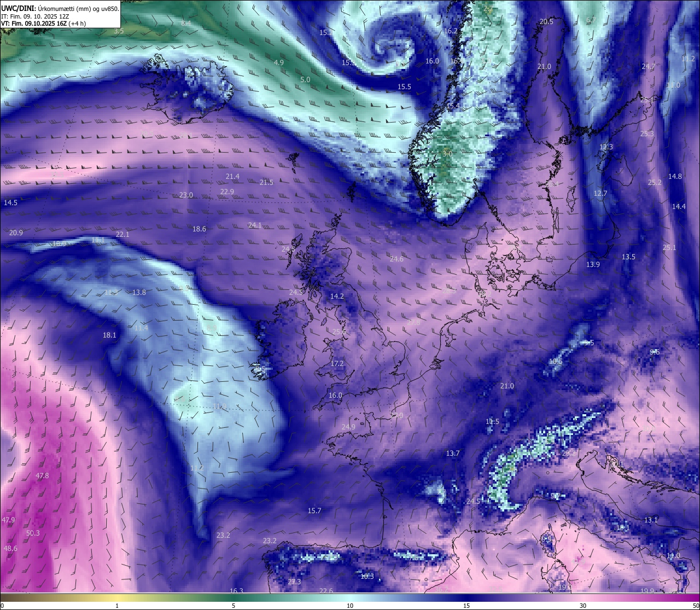This screenshot has width=700, height=610.
Task: Click the 10.3 value label
Action: 367,576
